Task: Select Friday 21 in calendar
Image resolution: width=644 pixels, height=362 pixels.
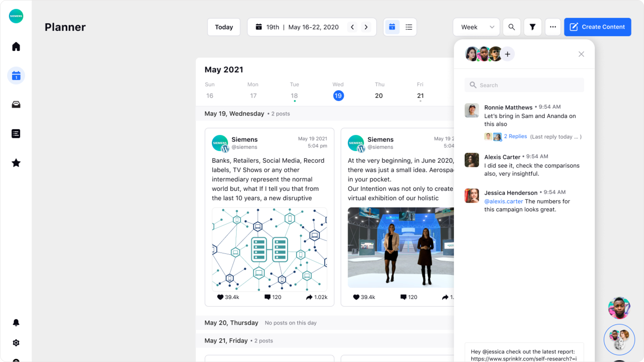Action: tap(420, 96)
